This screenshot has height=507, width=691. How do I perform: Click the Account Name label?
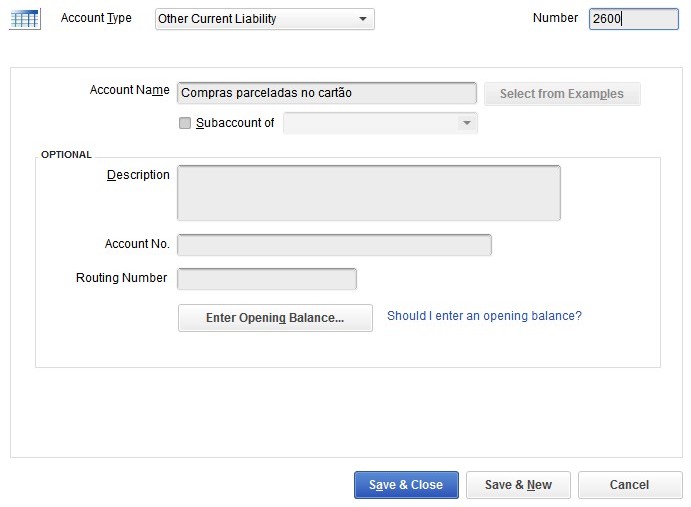pyautogui.click(x=130, y=90)
